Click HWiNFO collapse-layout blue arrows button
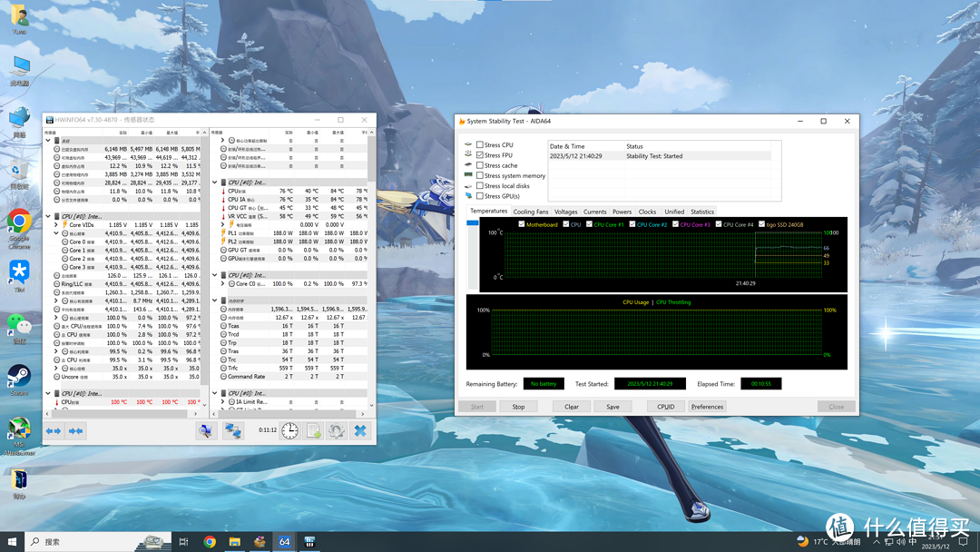980x552 pixels. click(76, 430)
